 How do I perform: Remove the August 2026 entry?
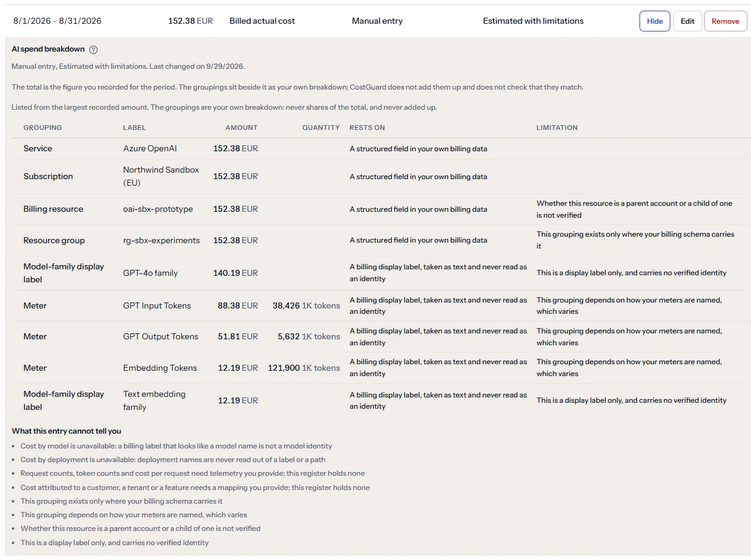tap(725, 21)
